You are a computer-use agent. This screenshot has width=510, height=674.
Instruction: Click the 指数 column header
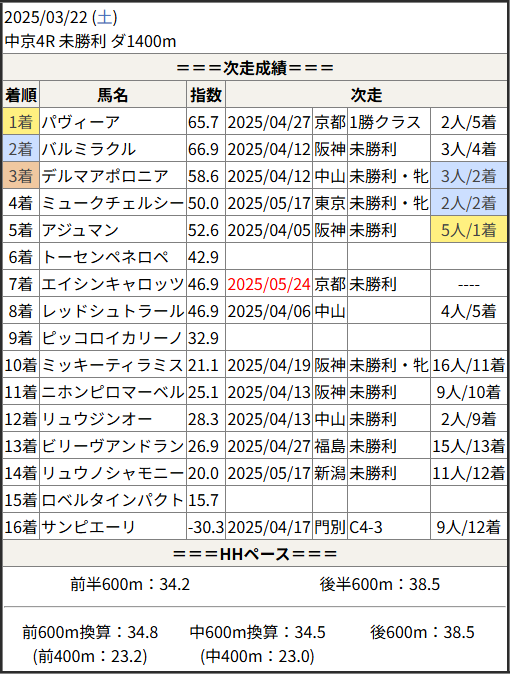point(206,95)
